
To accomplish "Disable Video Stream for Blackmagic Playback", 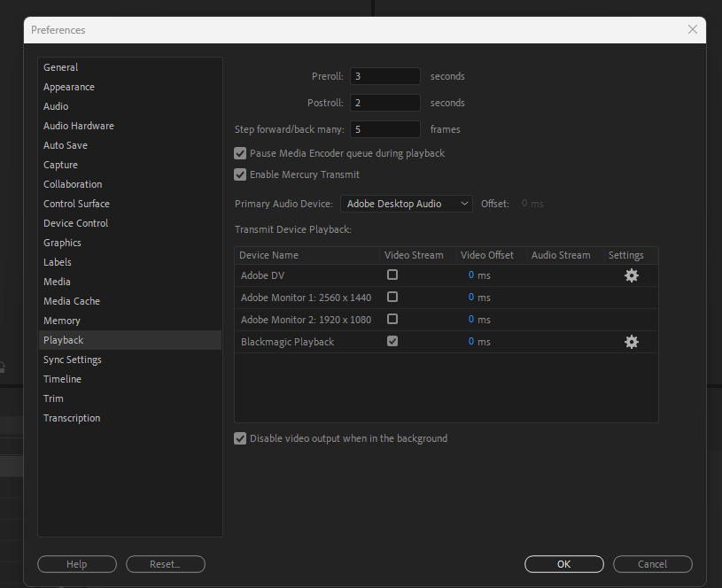I will pos(392,341).
